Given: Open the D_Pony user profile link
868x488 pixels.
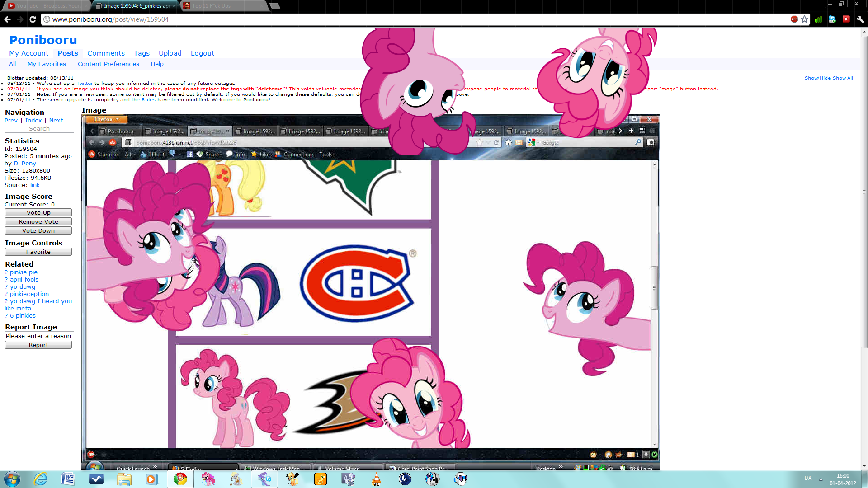Looking at the screenshot, I should pos(25,164).
